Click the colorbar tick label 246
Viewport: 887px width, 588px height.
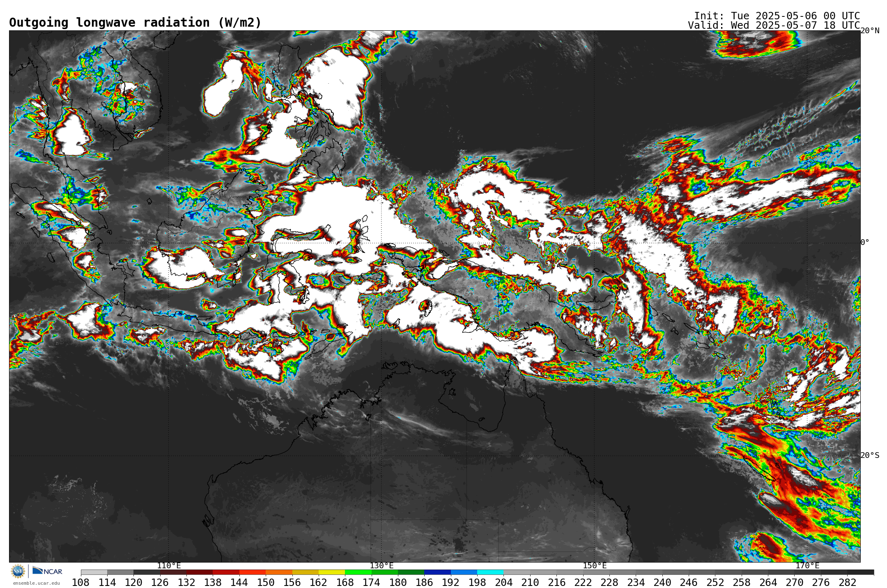point(689,583)
